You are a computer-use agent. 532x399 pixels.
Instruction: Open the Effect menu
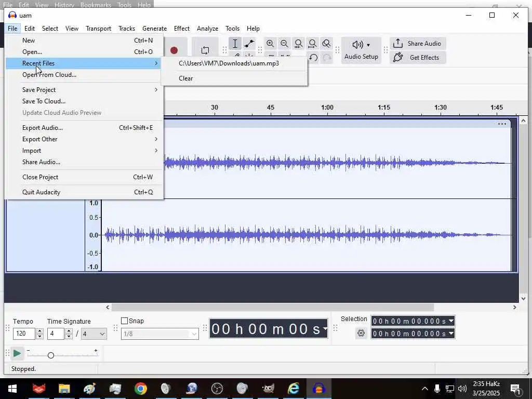coord(181,29)
